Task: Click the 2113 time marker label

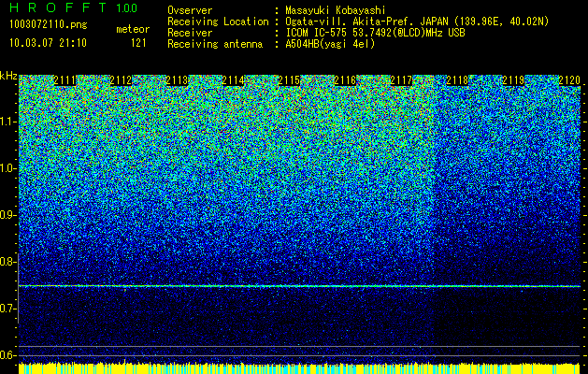Action: pos(177,80)
